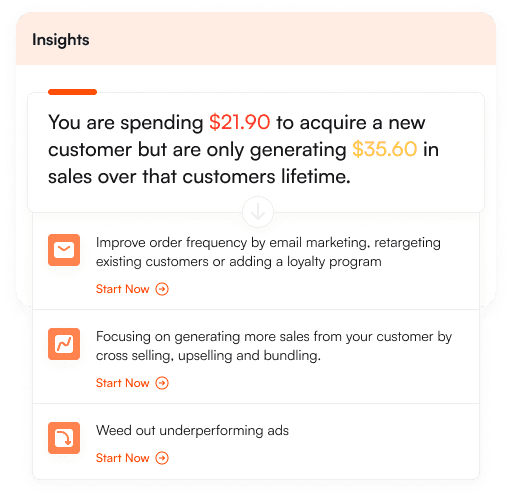Image resolution: width=512 pixels, height=500 pixels.
Task: Click arrow circle beside second Start Now
Action: pos(162,383)
